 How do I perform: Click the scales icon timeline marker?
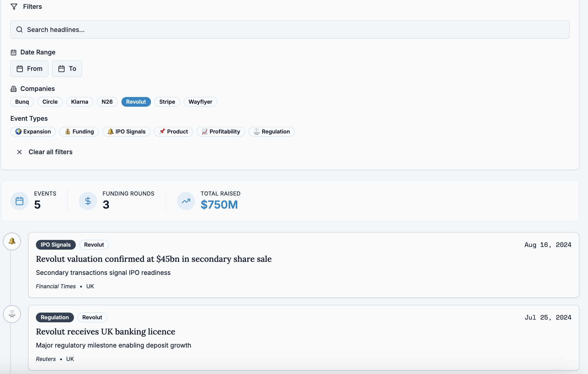12,314
